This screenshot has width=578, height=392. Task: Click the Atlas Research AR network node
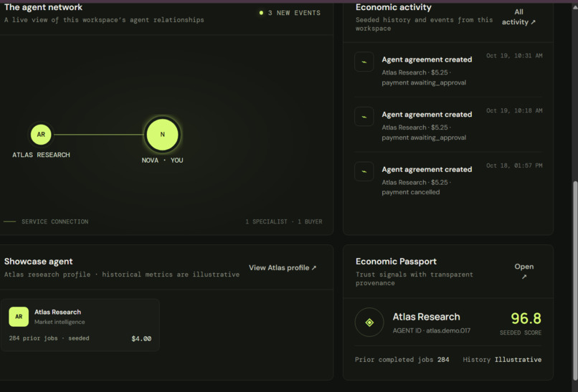(x=41, y=135)
